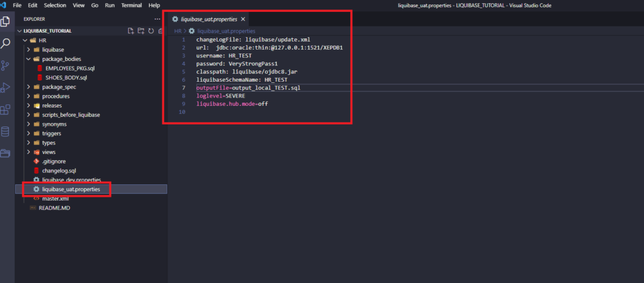This screenshot has height=283, width=644.
Task: Expand the package_spec folder chevron
Action: point(28,87)
